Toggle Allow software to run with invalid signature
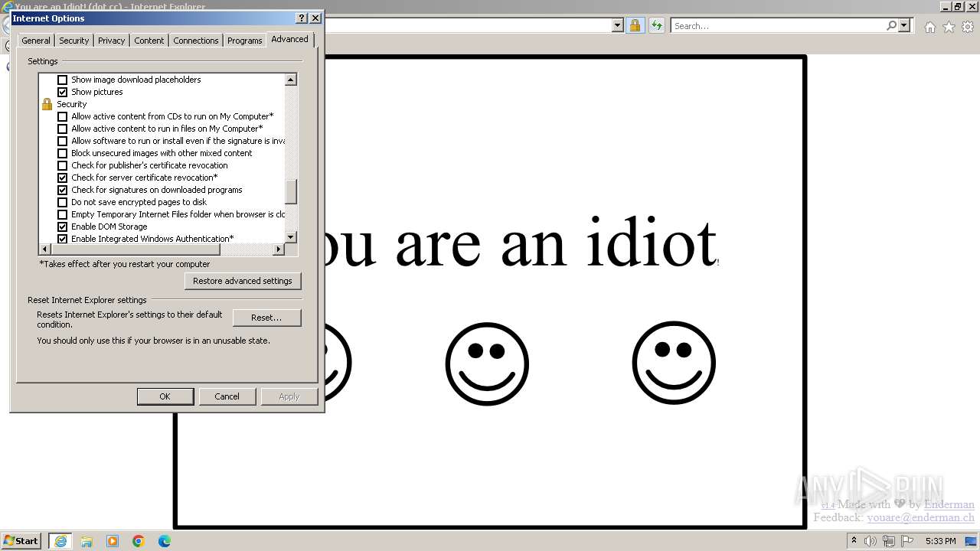Viewport: 980px width, 551px height. 63,141
